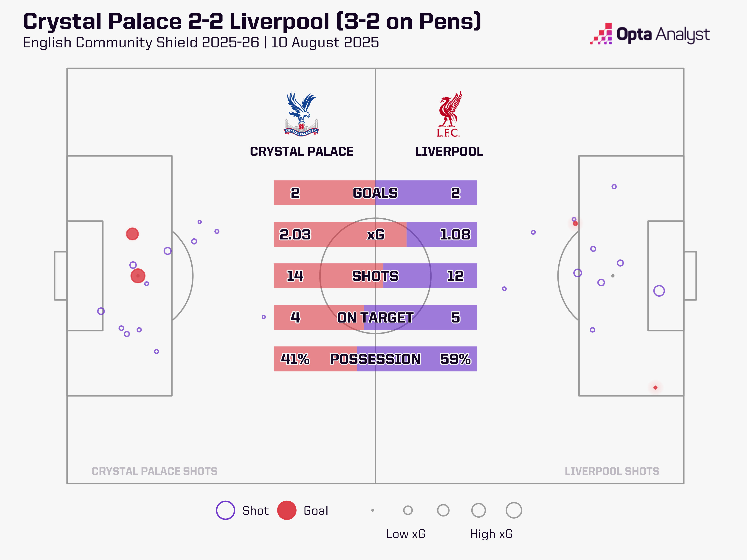747x560 pixels.
Task: Click the match score title text
Action: (x=252, y=21)
